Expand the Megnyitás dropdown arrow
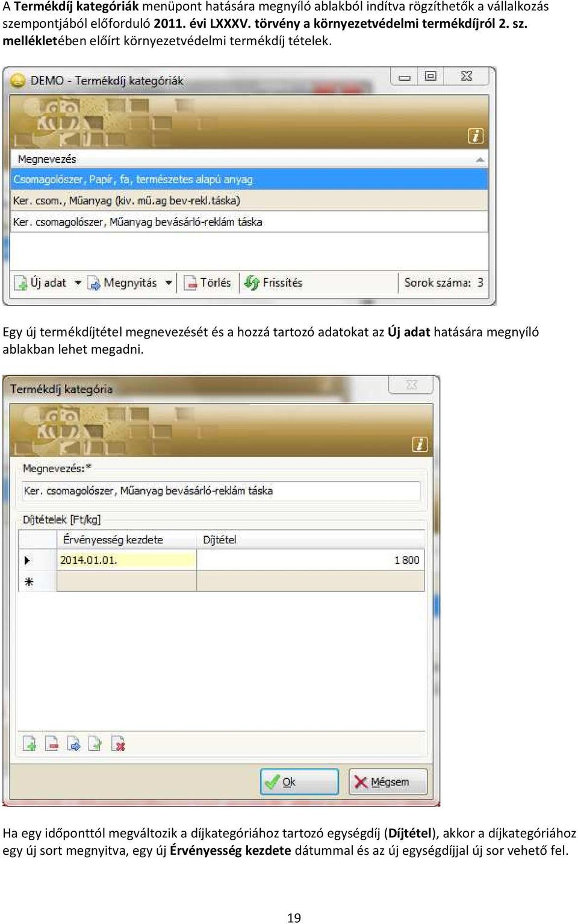 (169, 283)
